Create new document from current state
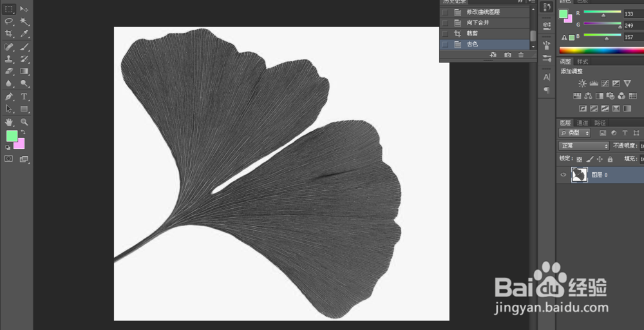This screenshot has height=330, width=644. (493, 55)
